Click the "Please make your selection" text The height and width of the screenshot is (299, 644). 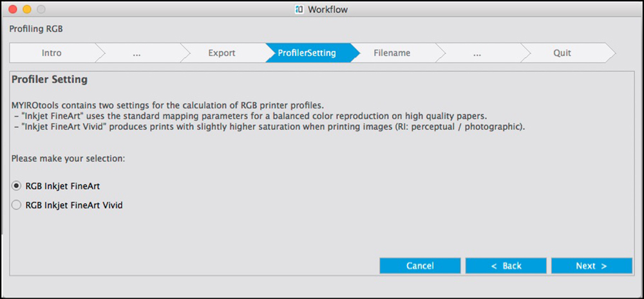[68, 158]
